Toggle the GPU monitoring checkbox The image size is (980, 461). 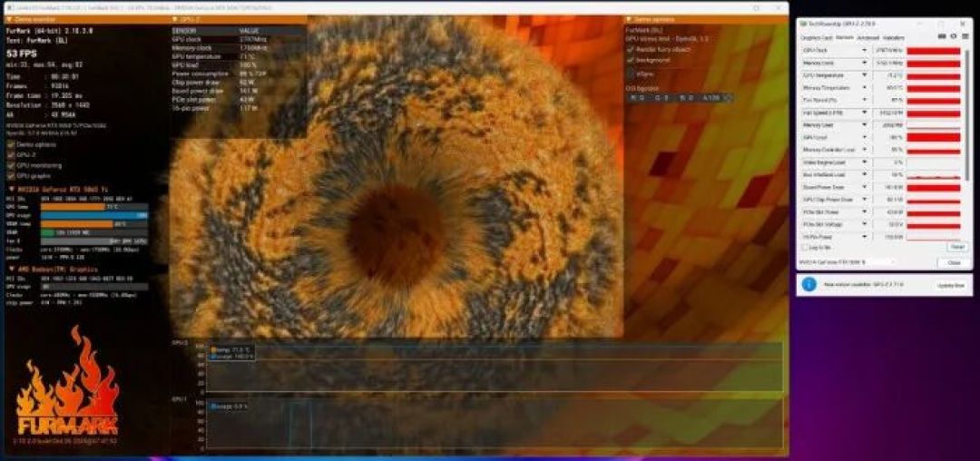11,165
